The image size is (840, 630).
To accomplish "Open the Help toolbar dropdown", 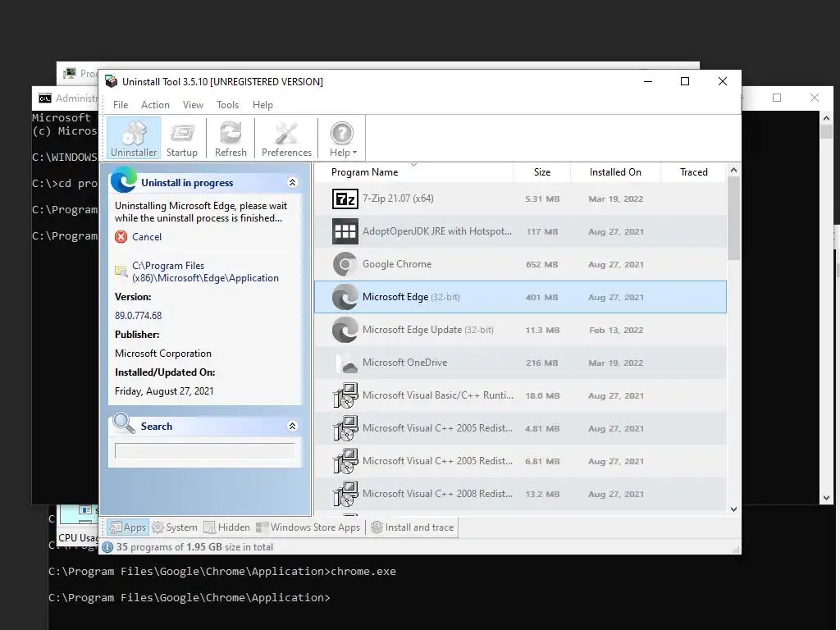I will pyautogui.click(x=343, y=138).
